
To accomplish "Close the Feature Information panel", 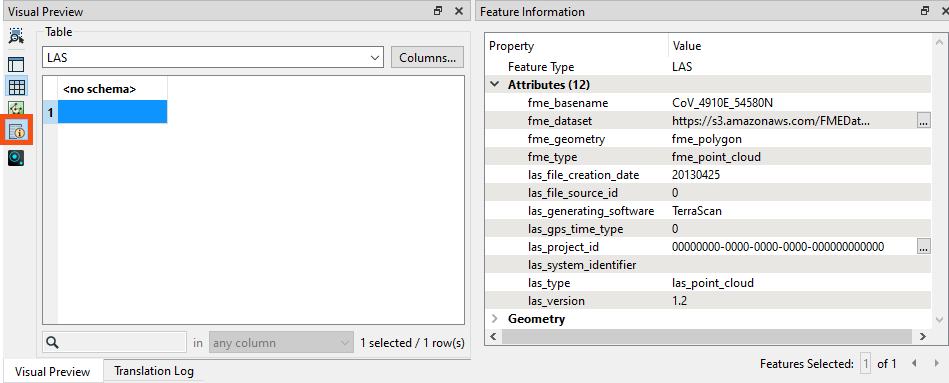I will tap(944, 11).
